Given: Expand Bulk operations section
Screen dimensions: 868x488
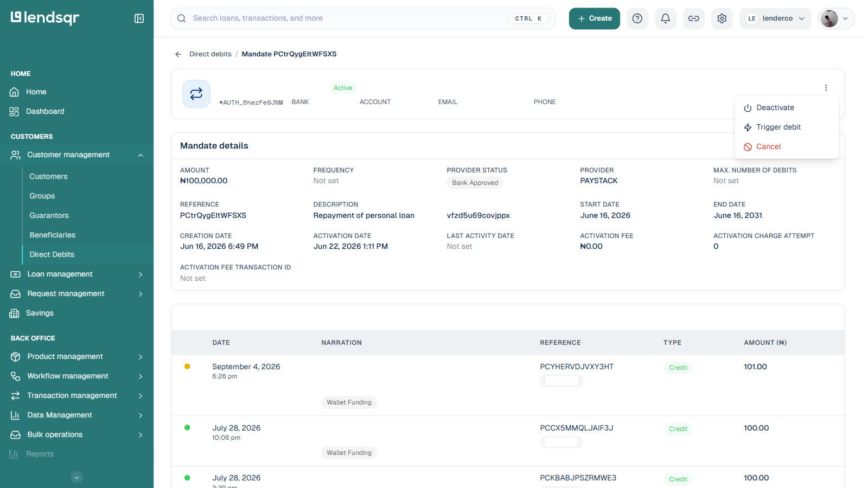Looking at the screenshot, I should pos(76,435).
